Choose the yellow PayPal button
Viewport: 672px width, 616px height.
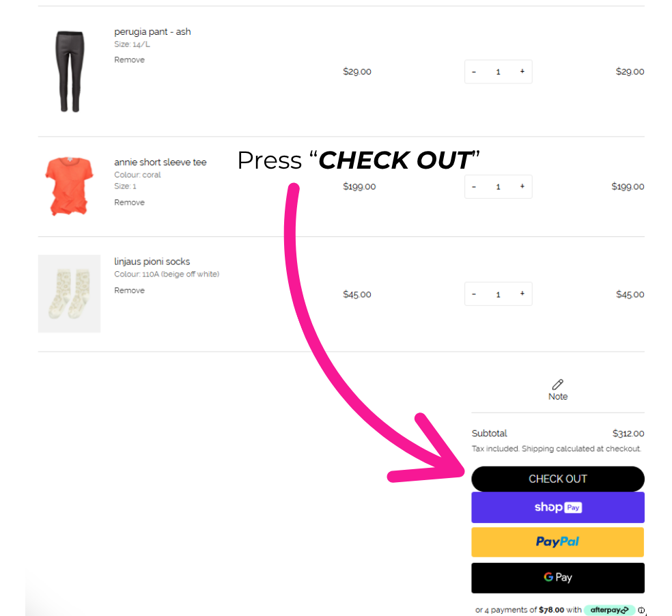pyautogui.click(x=557, y=542)
